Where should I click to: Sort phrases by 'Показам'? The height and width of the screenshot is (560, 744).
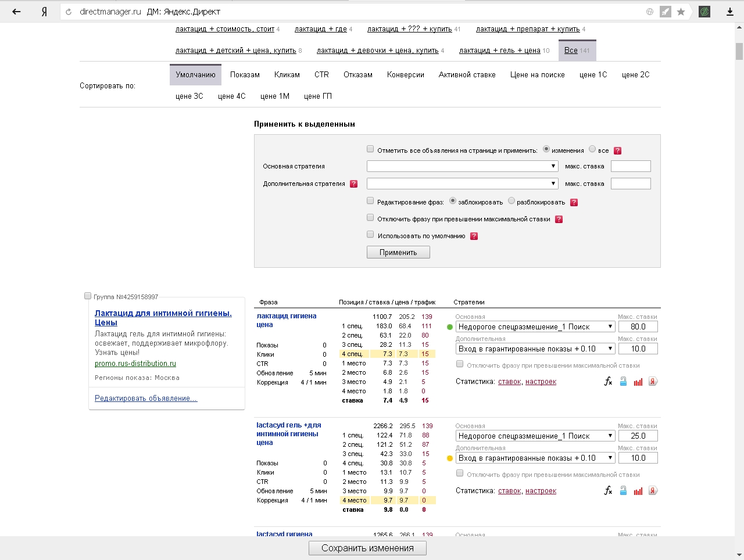tap(245, 75)
